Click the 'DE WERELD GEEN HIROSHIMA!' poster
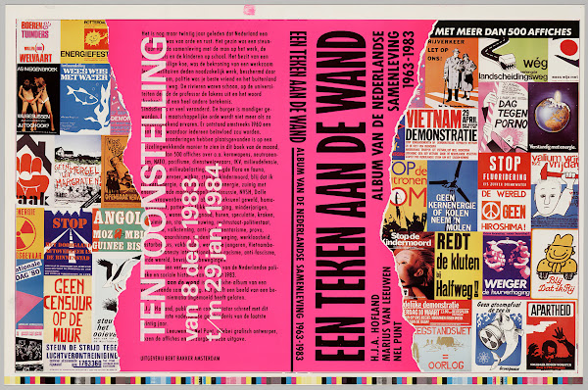Screen dimensions: 588x390 tap(504, 211)
